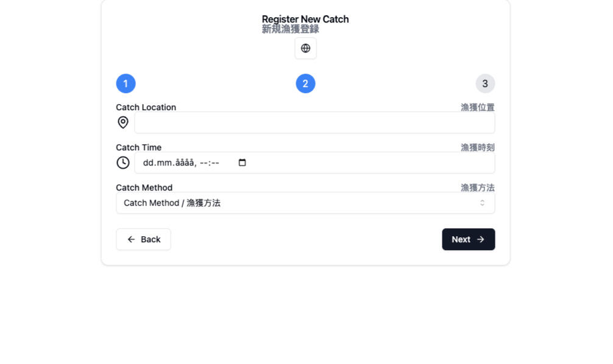Click the Catch Time label
Screen dimensions: 613x364
(x=138, y=147)
